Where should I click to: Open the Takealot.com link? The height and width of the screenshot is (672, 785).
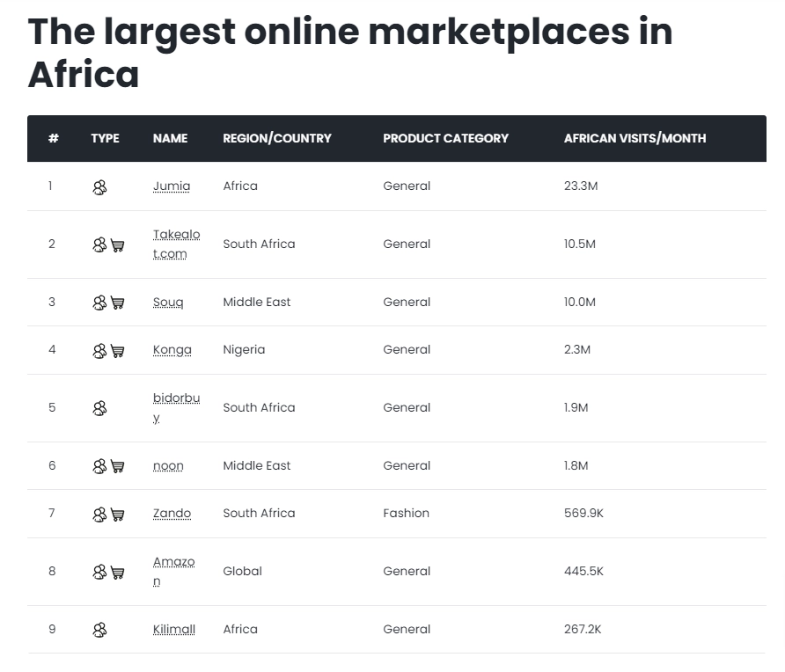pos(176,245)
